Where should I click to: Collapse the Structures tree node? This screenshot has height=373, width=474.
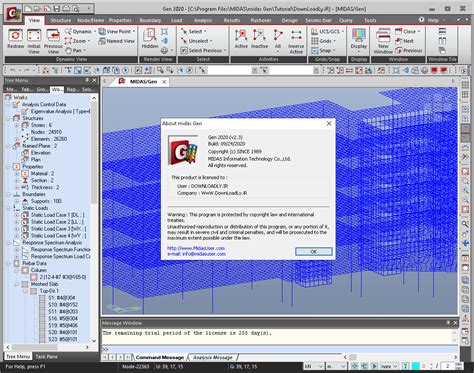pyautogui.click(x=9, y=118)
